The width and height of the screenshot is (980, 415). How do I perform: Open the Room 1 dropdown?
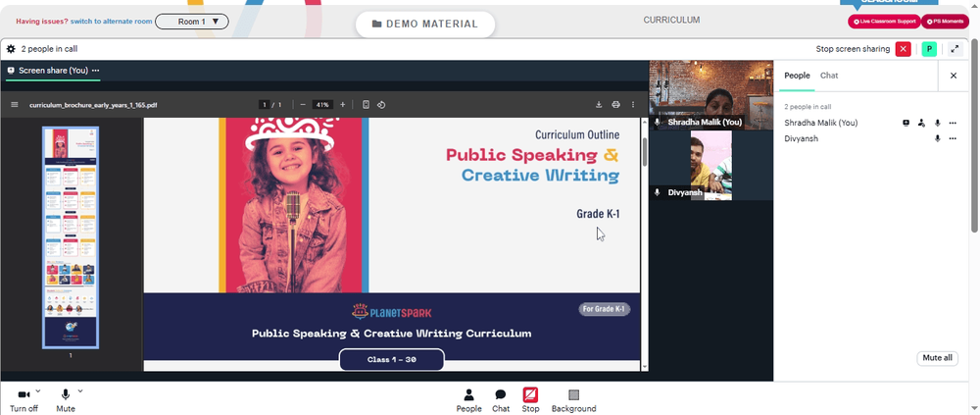[192, 22]
